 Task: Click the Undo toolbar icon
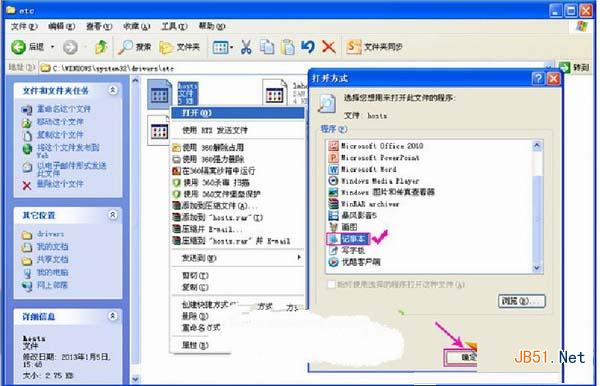point(308,47)
